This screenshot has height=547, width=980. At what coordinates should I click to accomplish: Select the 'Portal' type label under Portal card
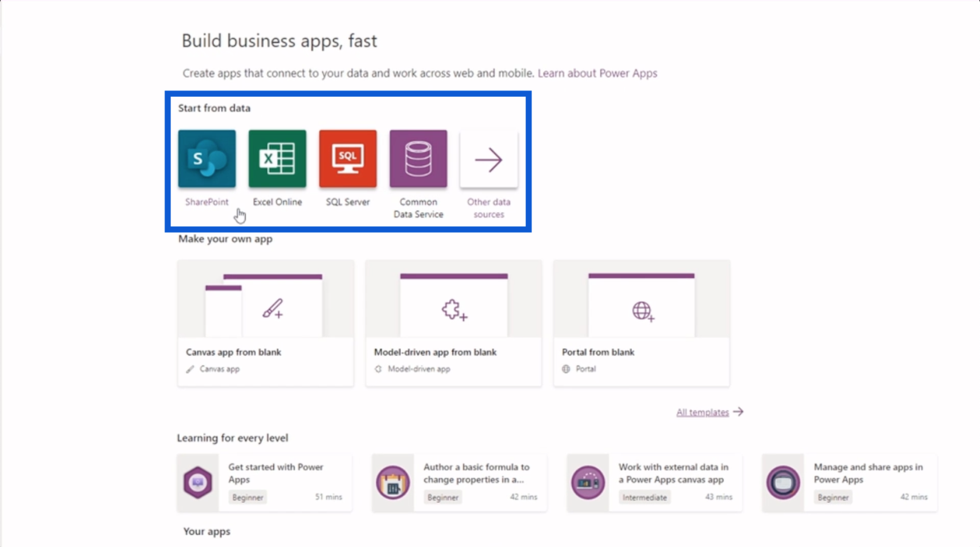(586, 369)
